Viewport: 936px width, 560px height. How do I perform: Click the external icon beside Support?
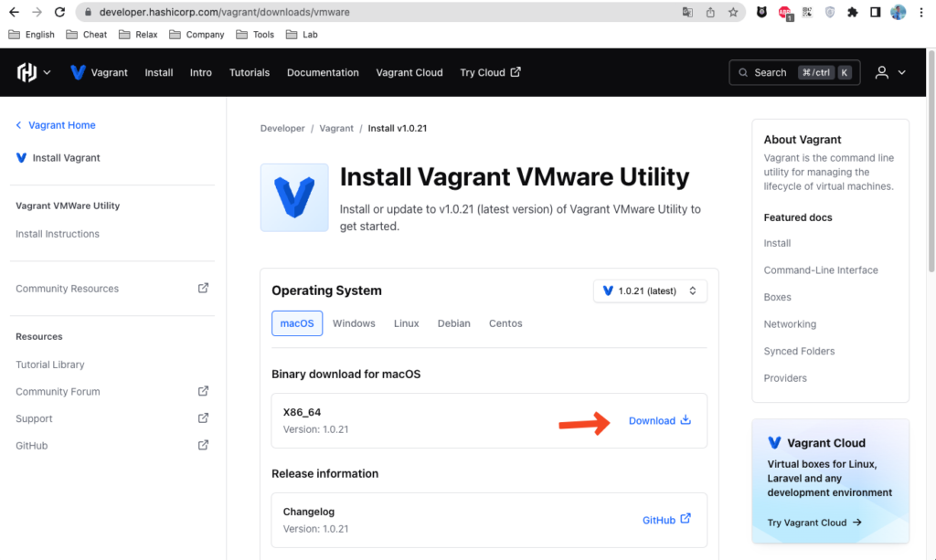click(203, 418)
